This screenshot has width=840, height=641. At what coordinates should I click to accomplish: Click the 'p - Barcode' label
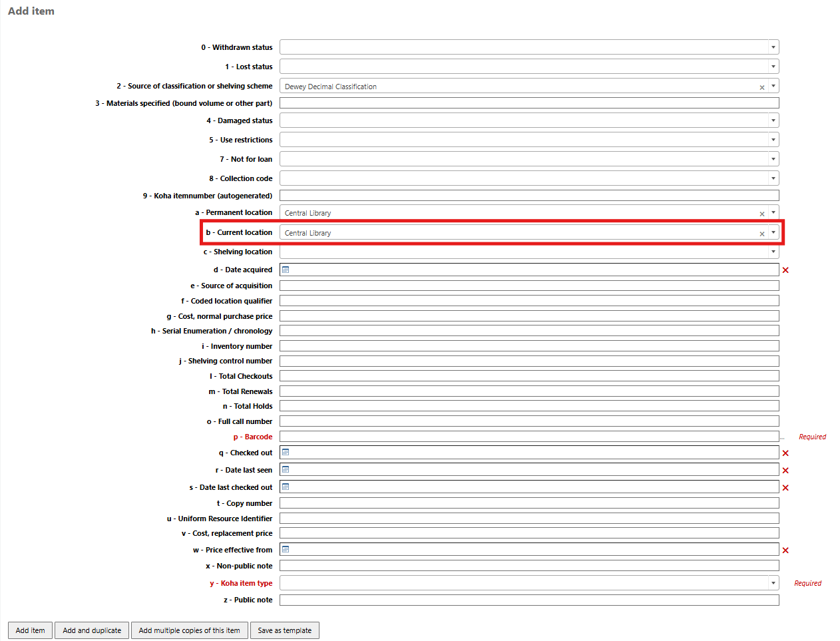[253, 437]
